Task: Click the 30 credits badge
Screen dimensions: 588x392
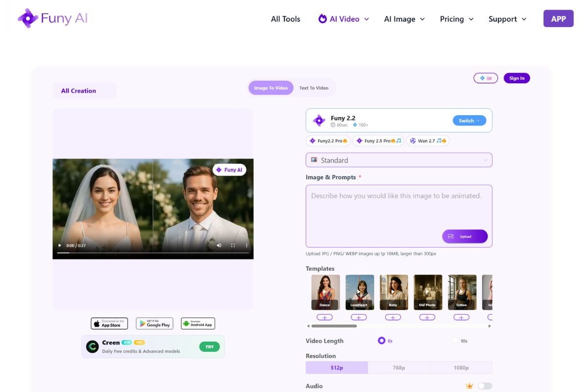Action: (x=486, y=78)
